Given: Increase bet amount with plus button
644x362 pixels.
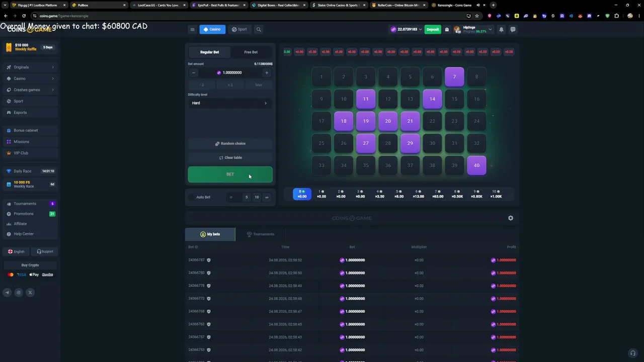Looking at the screenshot, I should [x=267, y=72].
